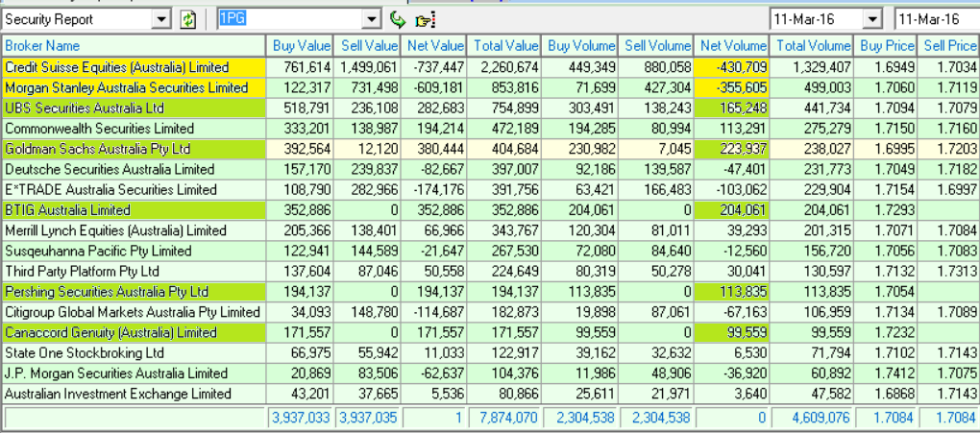The height and width of the screenshot is (433, 980).
Task: Open the Security Report type dropdown
Action: click(161, 19)
